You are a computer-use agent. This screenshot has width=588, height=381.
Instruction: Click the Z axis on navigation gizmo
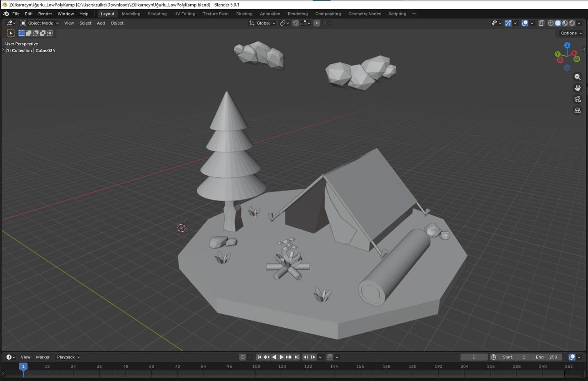click(x=567, y=45)
